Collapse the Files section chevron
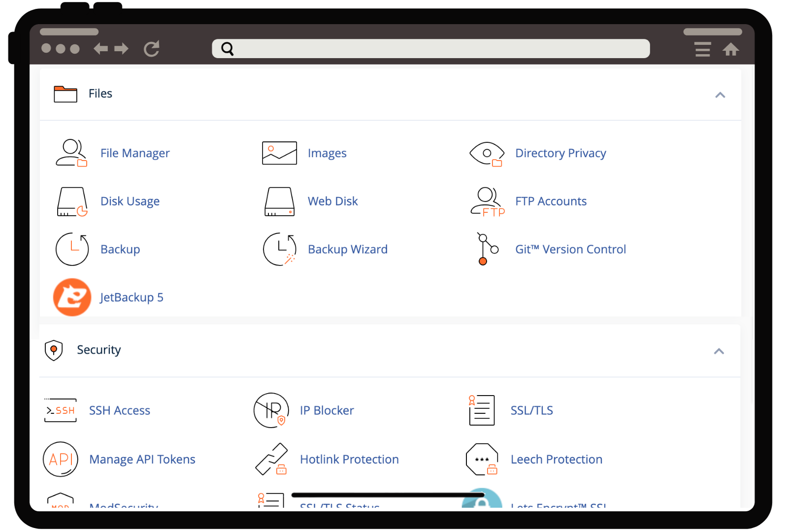This screenshot has width=788, height=532. 720,95
